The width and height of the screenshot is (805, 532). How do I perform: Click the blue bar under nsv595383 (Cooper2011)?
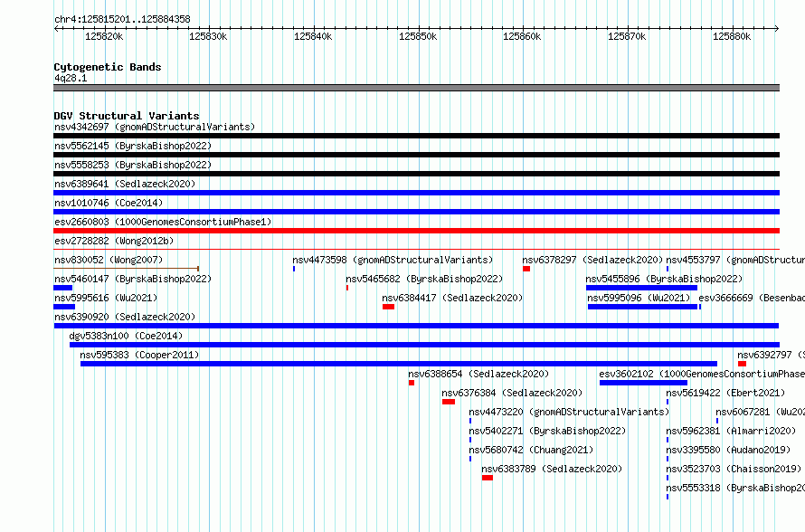(x=399, y=364)
